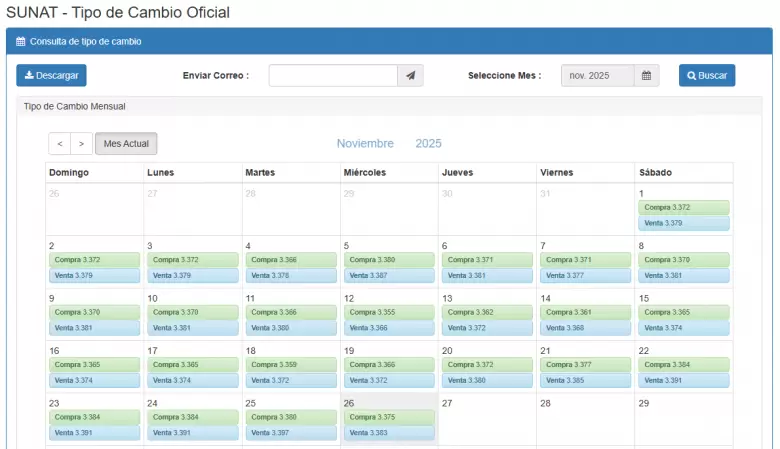Focus the Enviar Correo email field
Viewport: 780px width, 449px height.
click(x=333, y=76)
